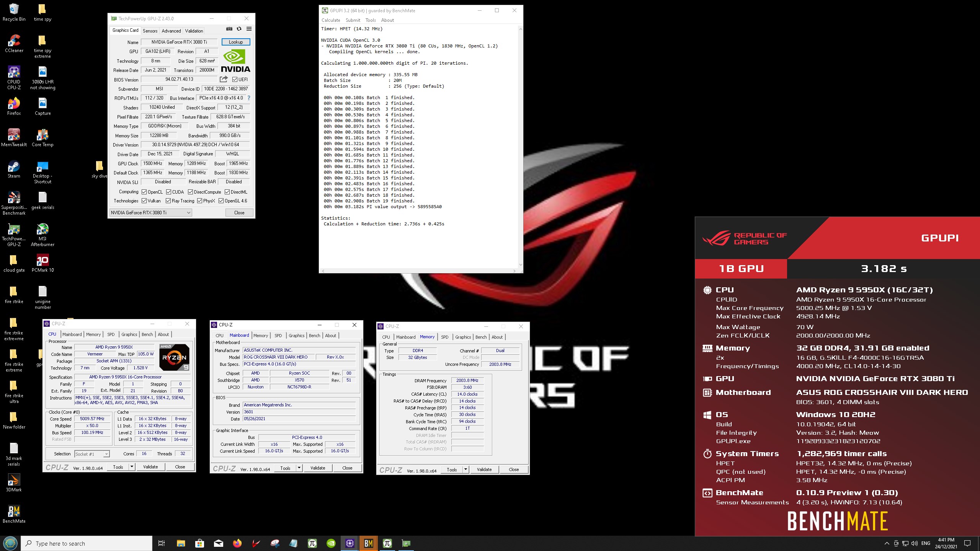Image resolution: width=980 pixels, height=551 pixels.
Task: Click the Close button in GPU-Z
Action: coord(239,213)
